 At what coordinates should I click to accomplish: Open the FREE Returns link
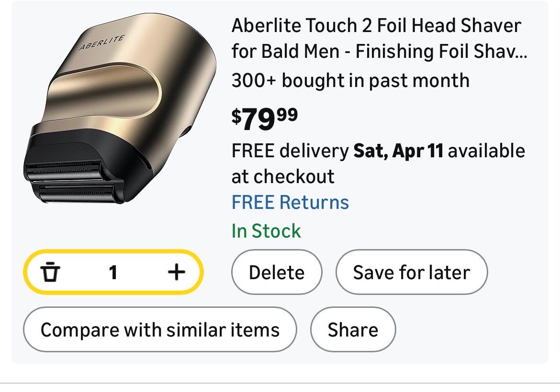pos(290,202)
